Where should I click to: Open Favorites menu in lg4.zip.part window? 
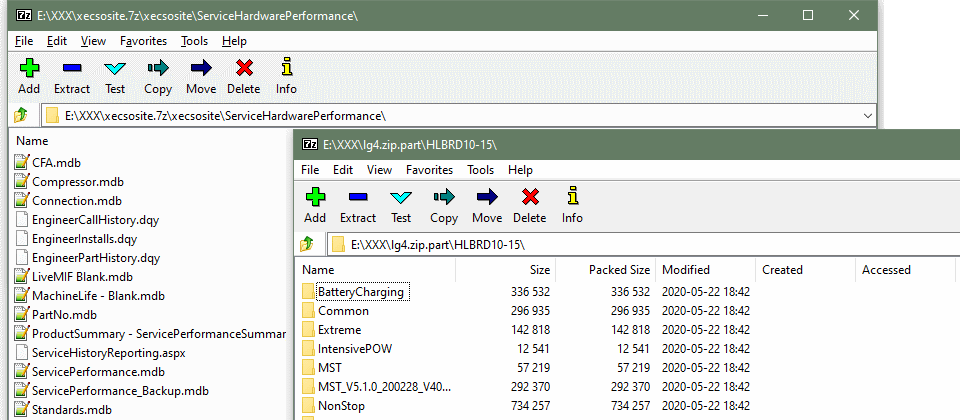tap(429, 170)
